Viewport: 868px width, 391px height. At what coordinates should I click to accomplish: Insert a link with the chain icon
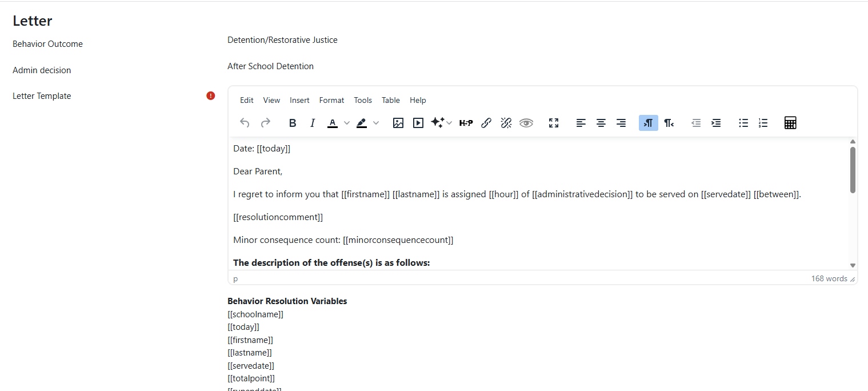[486, 123]
